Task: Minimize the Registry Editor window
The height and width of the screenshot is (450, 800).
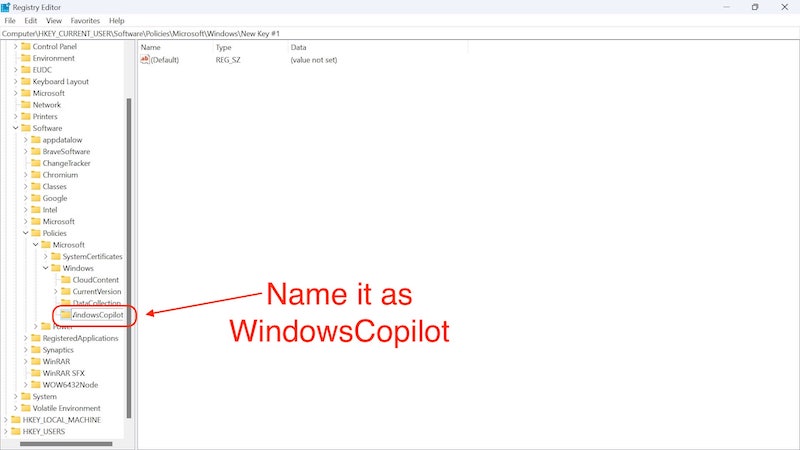Action: point(727,7)
